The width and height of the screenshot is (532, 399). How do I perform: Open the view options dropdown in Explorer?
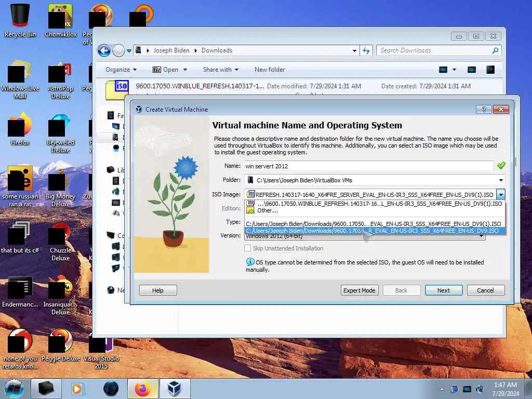click(454, 70)
